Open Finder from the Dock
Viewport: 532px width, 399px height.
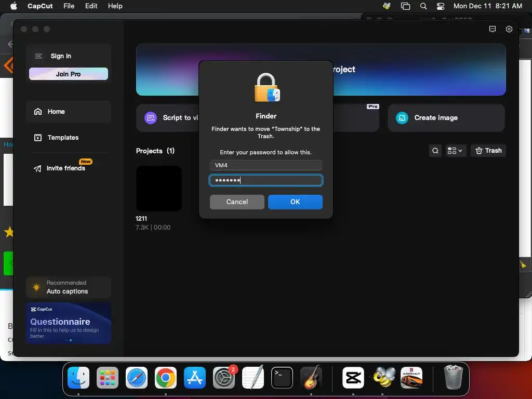(78, 378)
